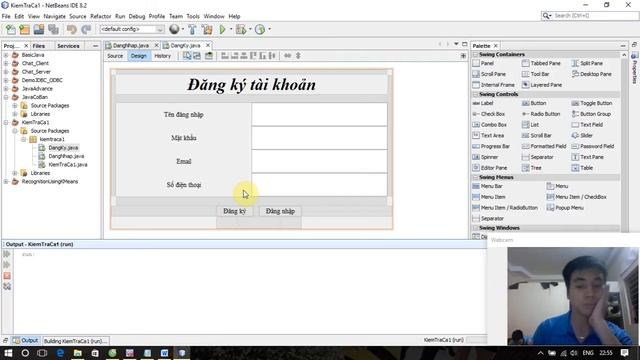The image size is (640, 360).
Task: Click the New File toolbar icon
Action: tap(11, 29)
